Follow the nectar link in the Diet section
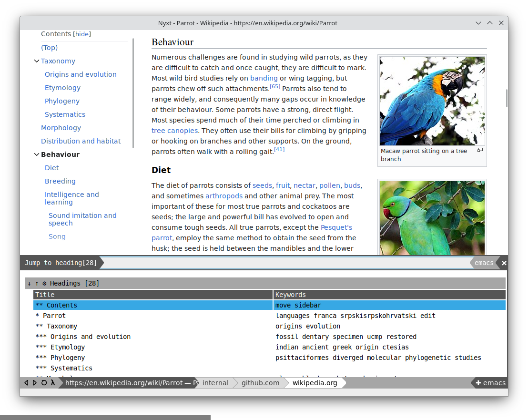528x420 pixels. click(305, 185)
